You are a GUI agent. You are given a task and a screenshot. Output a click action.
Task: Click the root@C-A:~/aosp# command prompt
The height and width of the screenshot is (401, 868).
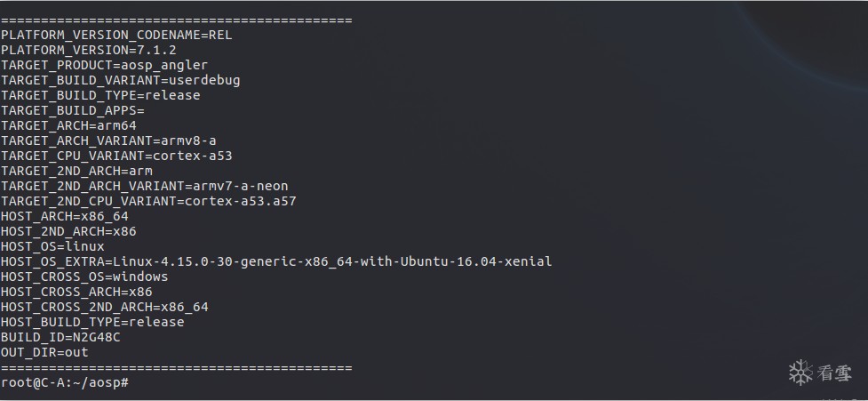[66, 382]
